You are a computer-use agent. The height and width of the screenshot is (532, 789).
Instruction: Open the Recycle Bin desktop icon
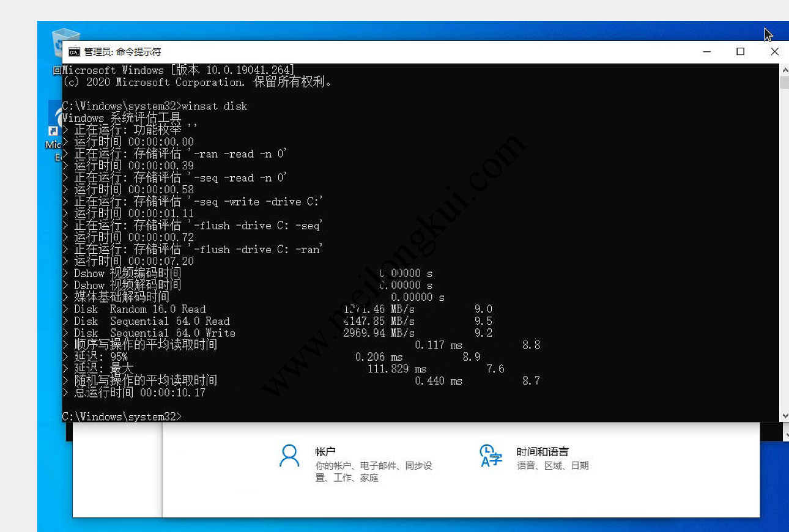65,44
